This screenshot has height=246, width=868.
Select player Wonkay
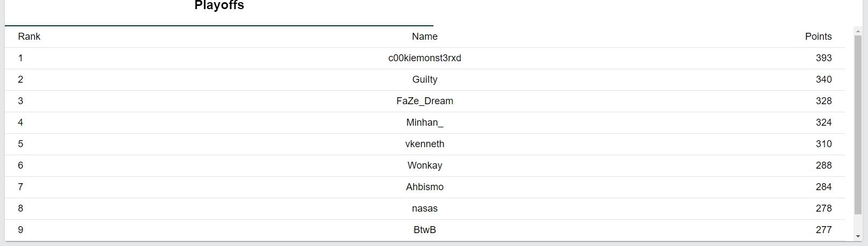click(425, 165)
